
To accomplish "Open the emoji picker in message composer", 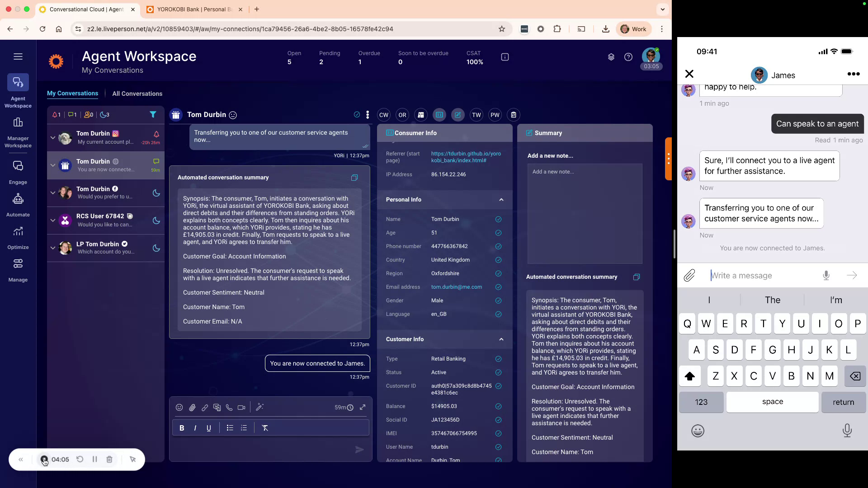I will [x=179, y=407].
